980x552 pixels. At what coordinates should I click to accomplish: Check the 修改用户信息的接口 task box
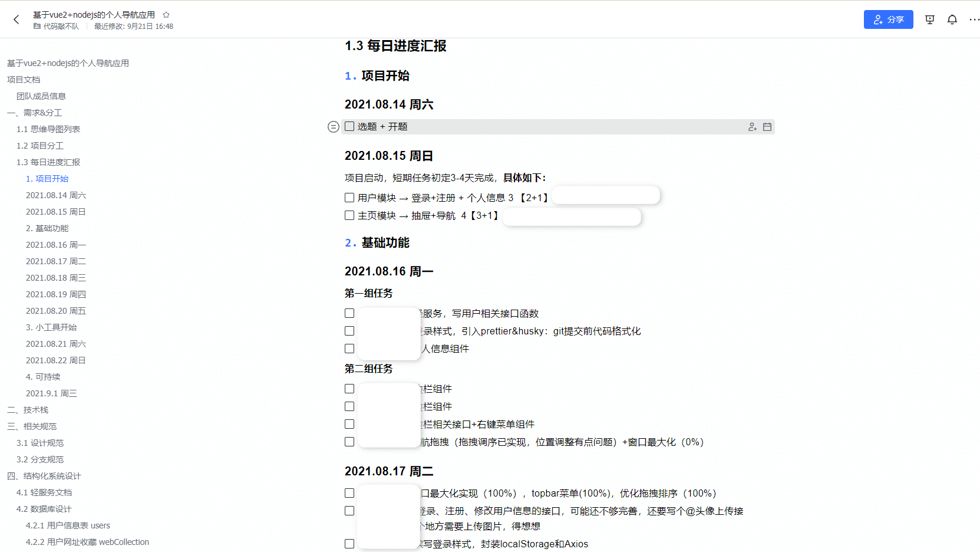(349, 511)
